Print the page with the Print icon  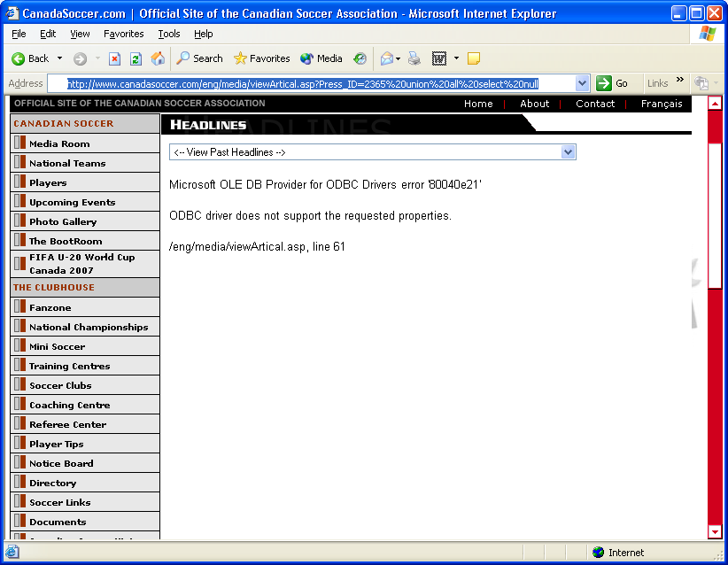(x=414, y=58)
